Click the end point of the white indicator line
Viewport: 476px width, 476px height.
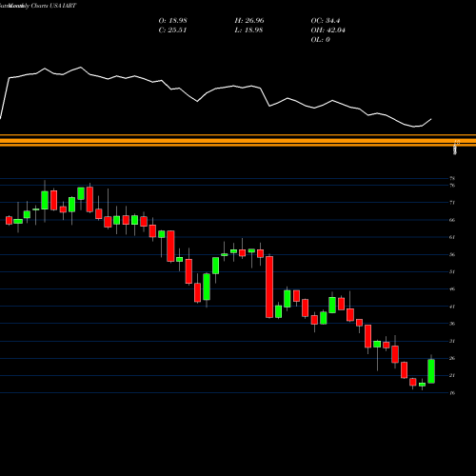click(x=431, y=119)
